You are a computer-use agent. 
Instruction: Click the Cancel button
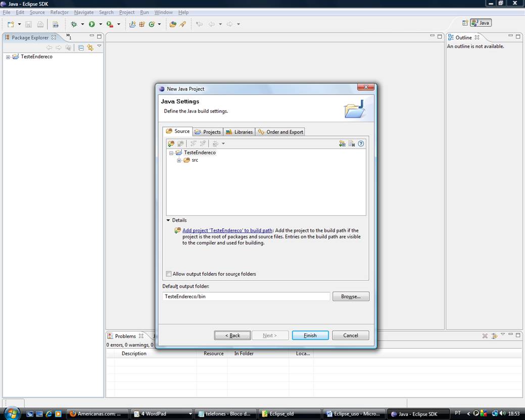[x=351, y=335]
